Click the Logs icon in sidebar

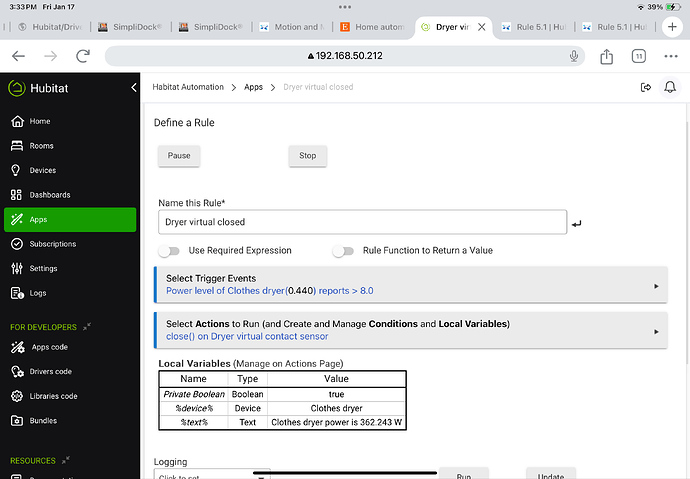(17, 293)
